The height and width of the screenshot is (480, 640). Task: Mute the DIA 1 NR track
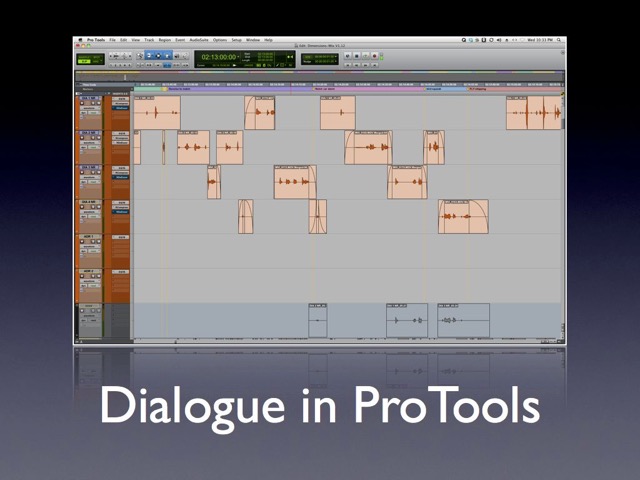tap(98, 103)
